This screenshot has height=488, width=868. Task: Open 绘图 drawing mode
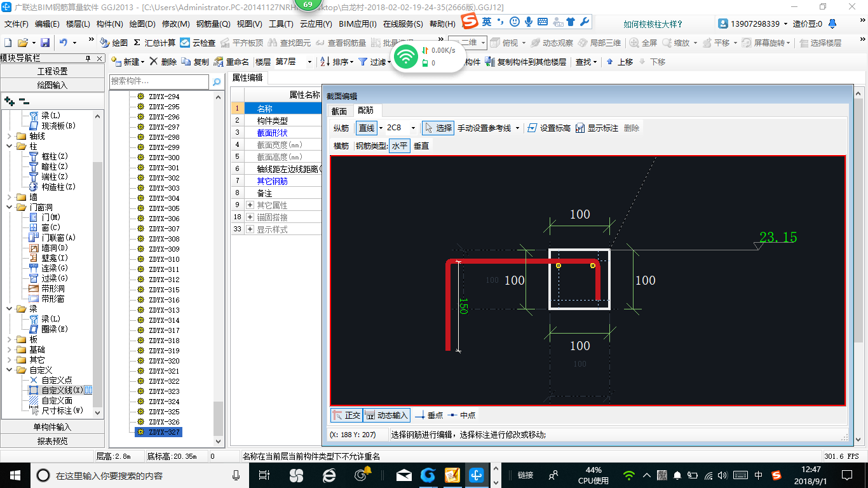tap(114, 43)
